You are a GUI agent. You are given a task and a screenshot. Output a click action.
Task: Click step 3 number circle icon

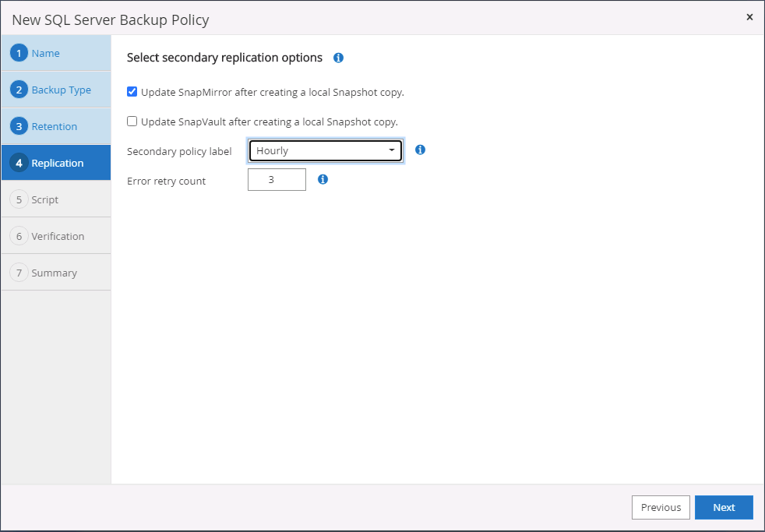coord(19,126)
